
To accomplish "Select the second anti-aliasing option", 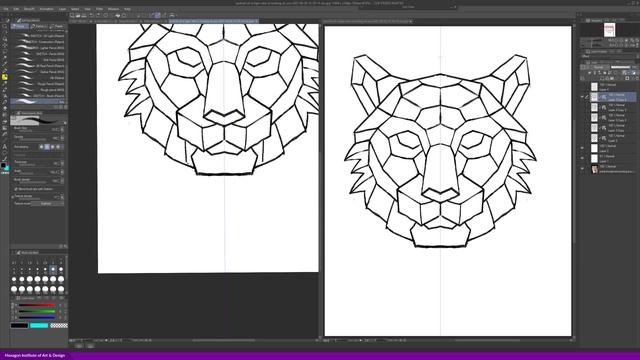I will coord(47,147).
